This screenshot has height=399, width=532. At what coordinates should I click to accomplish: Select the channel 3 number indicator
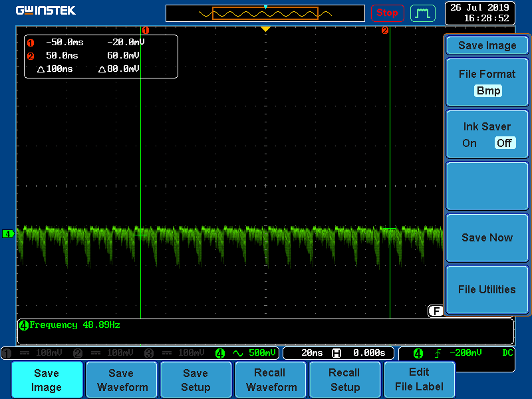pos(149,353)
